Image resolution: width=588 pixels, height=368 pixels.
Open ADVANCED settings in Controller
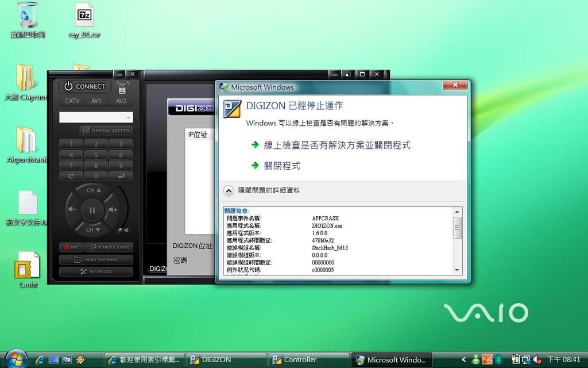(96, 271)
